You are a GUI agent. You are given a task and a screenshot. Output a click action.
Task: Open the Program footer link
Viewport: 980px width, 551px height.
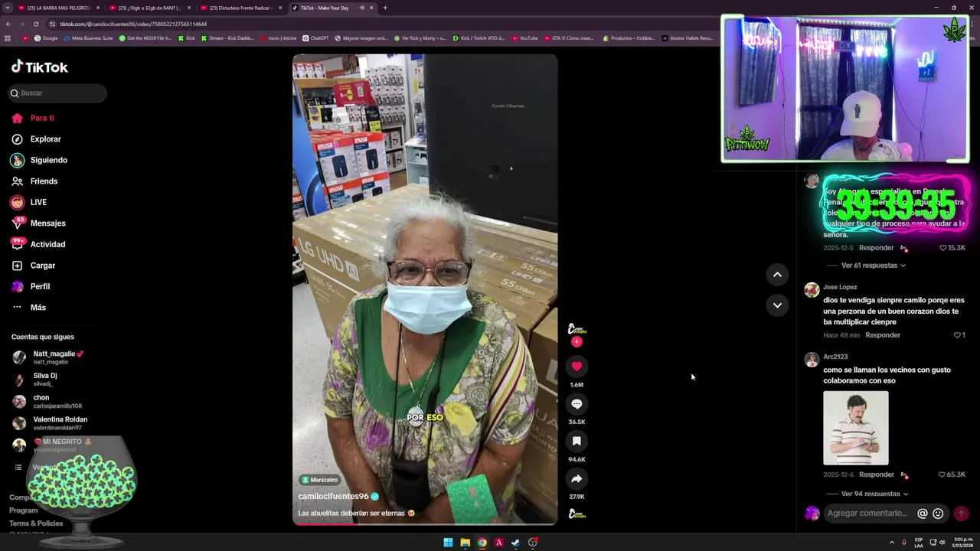(23, 510)
